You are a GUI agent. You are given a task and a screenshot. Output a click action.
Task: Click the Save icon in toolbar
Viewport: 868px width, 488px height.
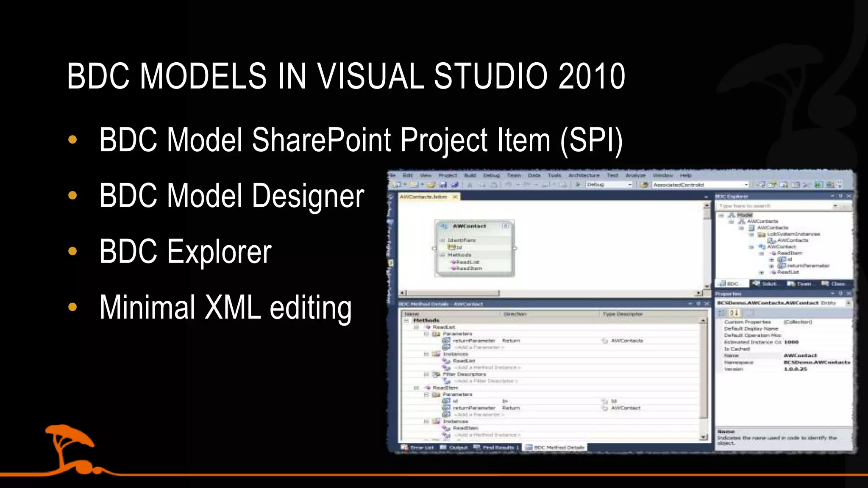coord(443,185)
